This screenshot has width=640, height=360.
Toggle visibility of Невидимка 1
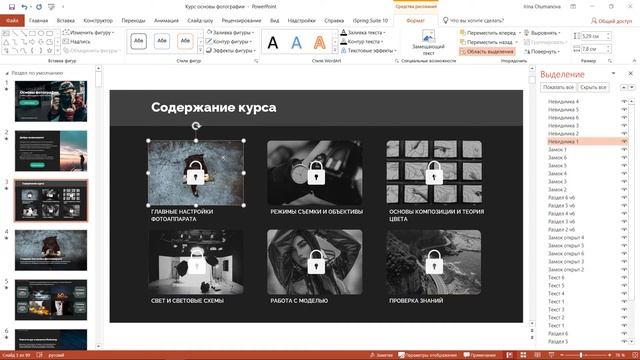click(624, 141)
